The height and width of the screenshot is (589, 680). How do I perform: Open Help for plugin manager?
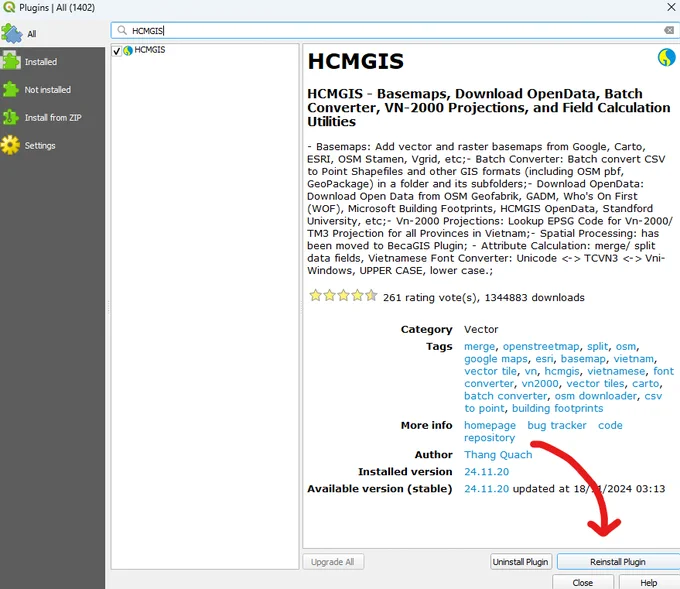pos(649,582)
